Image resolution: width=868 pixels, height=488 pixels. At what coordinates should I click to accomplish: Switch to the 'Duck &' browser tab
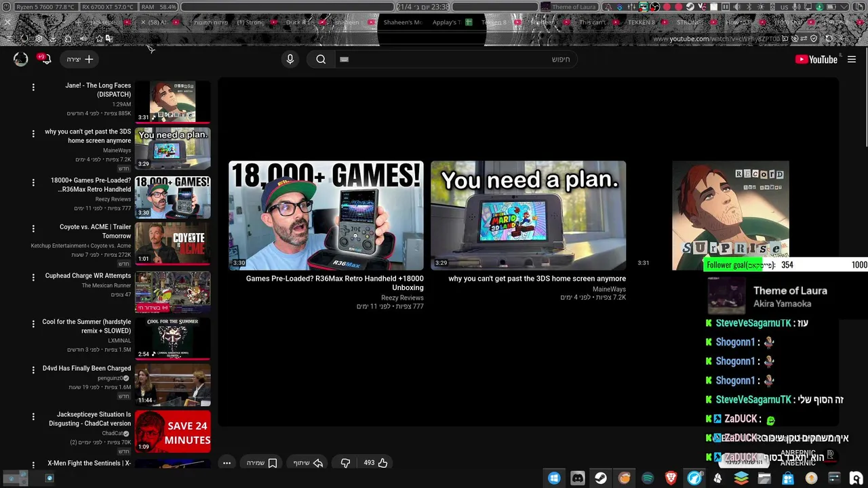click(x=307, y=22)
